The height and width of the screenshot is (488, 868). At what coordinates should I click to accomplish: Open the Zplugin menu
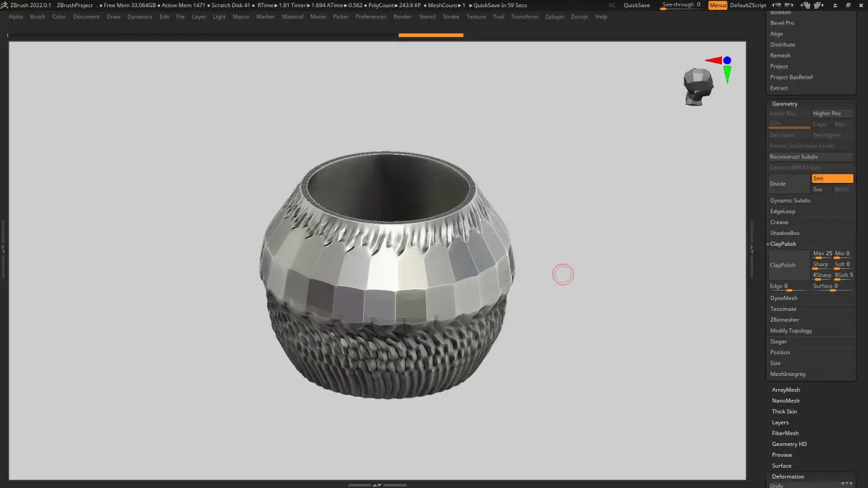554,17
